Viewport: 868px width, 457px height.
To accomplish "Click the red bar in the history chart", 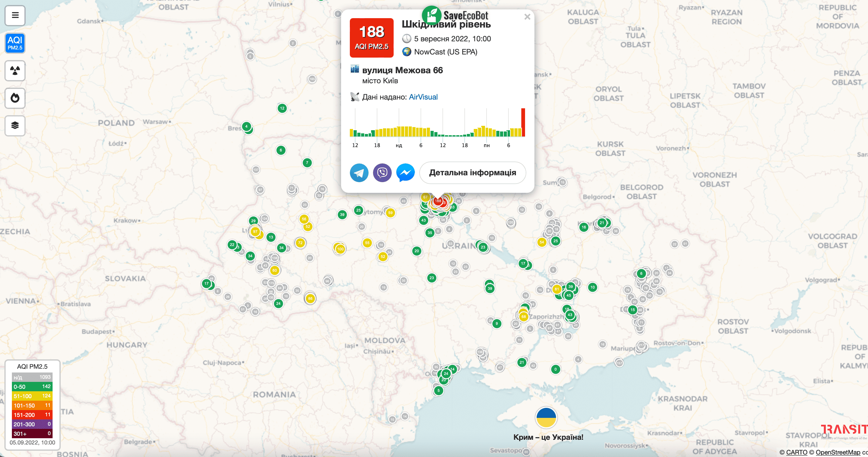I will click(523, 122).
